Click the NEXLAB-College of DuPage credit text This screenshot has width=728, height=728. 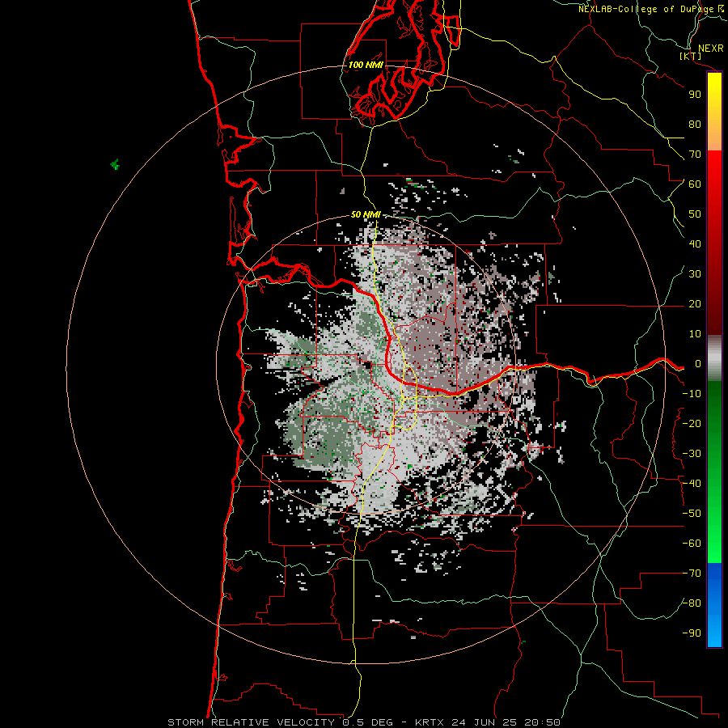coord(650,9)
